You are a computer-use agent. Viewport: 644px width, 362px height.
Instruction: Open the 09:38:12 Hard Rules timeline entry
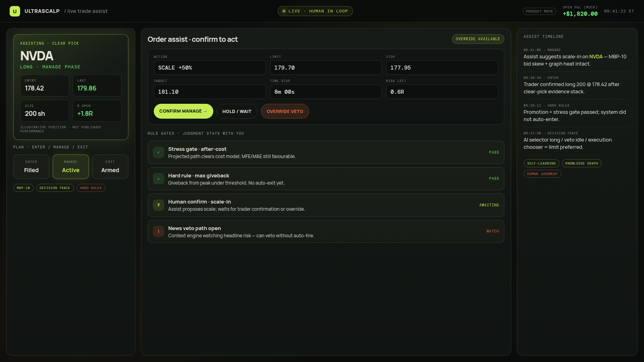pyautogui.click(x=577, y=113)
